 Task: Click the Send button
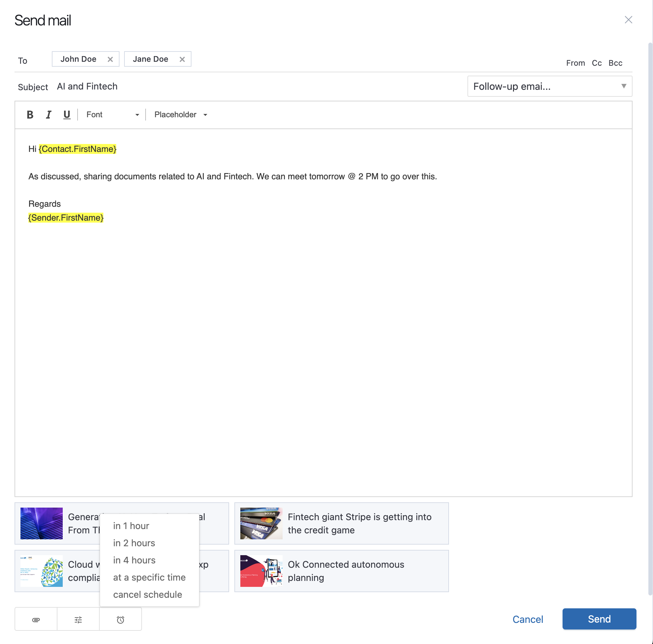point(599,619)
